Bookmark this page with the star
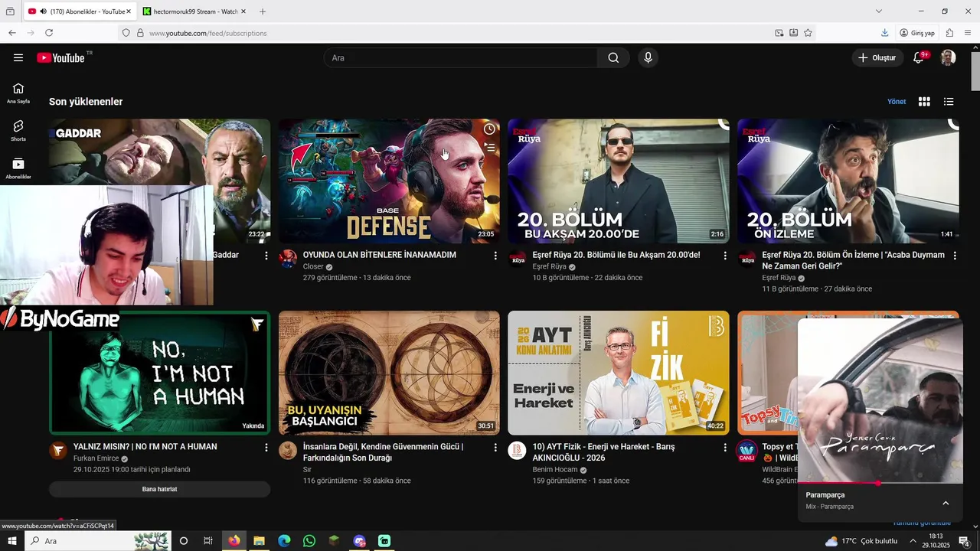The width and height of the screenshot is (980, 551). pos(808,33)
